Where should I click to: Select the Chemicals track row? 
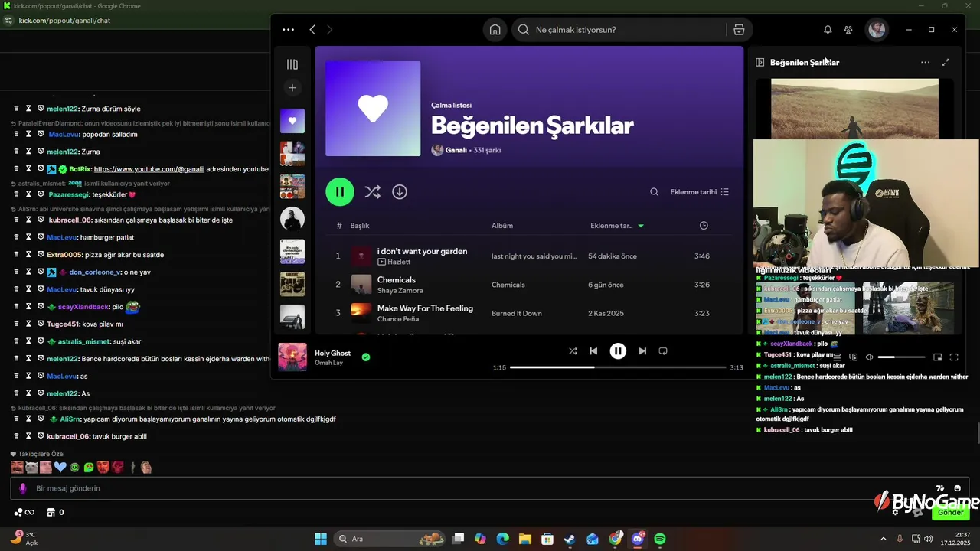point(528,285)
